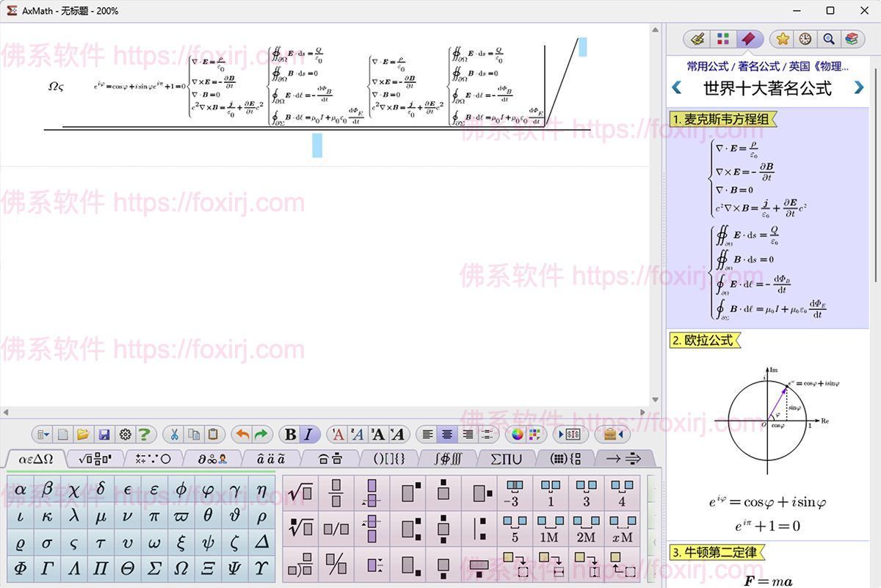Click the next page chevron beside 世界十大著名公式

coord(858,87)
